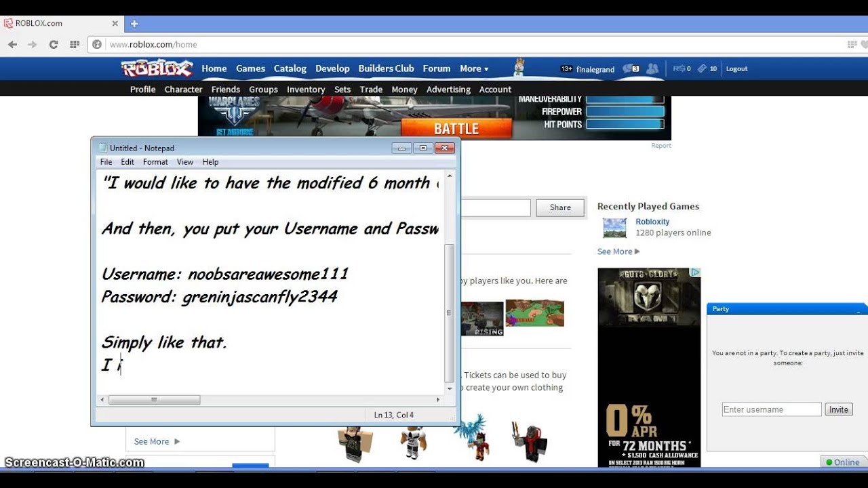Click the browser back arrow
The image size is (868, 488).
pyautogui.click(x=12, y=45)
